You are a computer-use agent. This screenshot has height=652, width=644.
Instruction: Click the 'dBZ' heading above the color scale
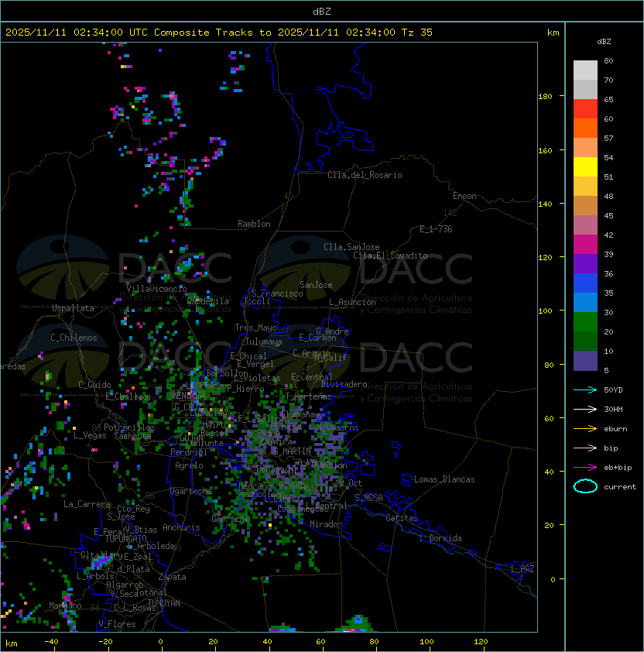click(604, 42)
